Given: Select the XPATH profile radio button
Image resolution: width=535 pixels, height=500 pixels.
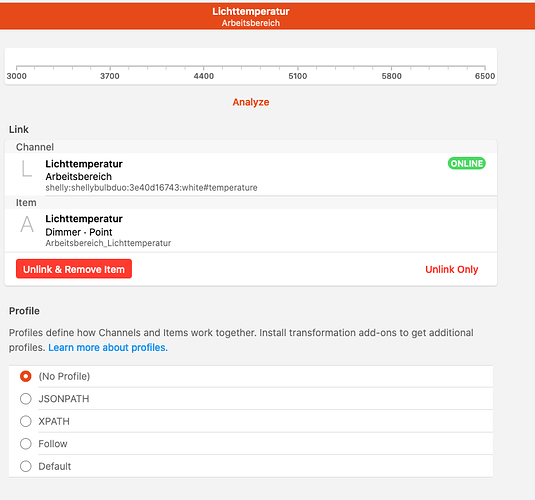Looking at the screenshot, I should pos(26,421).
